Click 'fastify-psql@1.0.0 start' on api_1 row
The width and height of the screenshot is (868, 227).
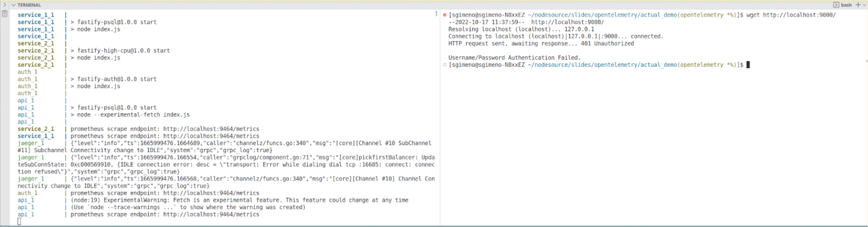(x=117, y=108)
